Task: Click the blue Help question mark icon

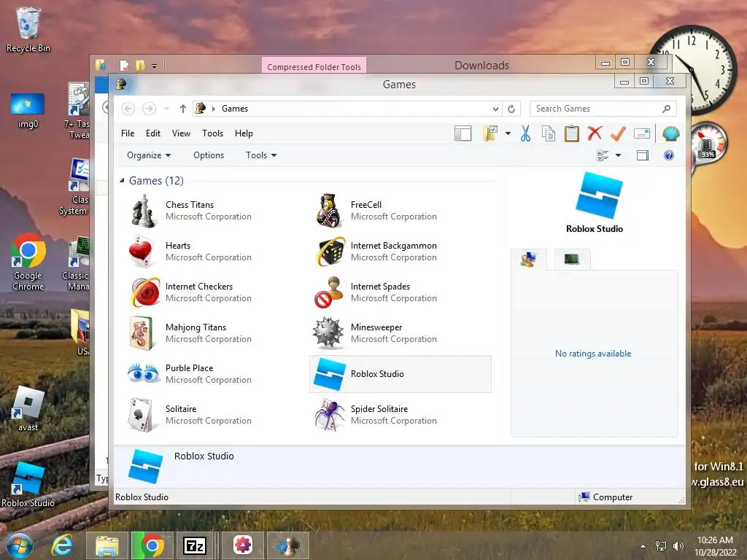Action: pos(669,155)
